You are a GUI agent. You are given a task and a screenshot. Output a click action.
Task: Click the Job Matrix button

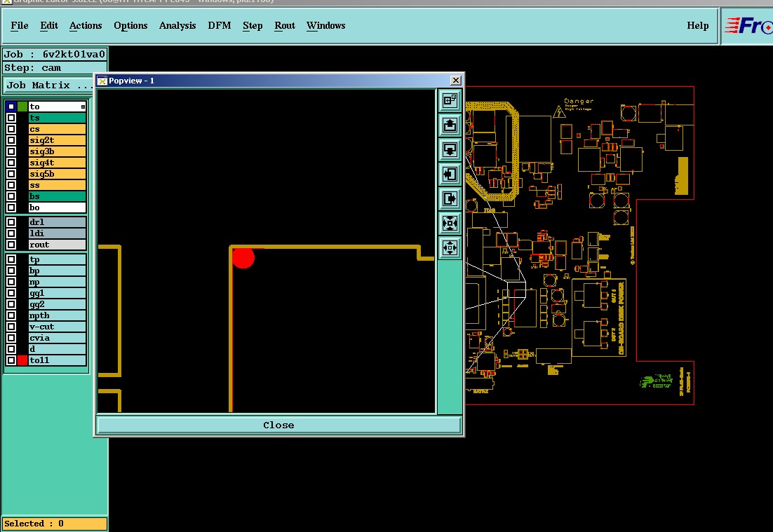tap(51, 86)
